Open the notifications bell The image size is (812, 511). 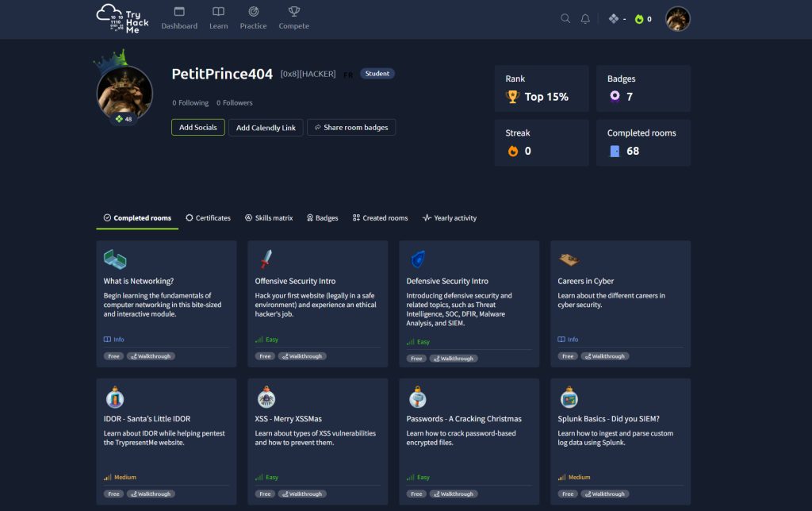(585, 19)
